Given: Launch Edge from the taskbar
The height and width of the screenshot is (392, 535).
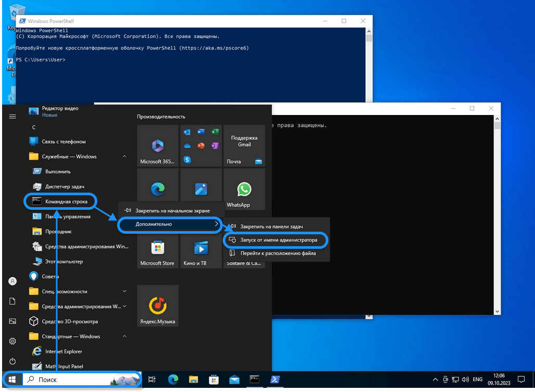Looking at the screenshot, I should [173, 380].
